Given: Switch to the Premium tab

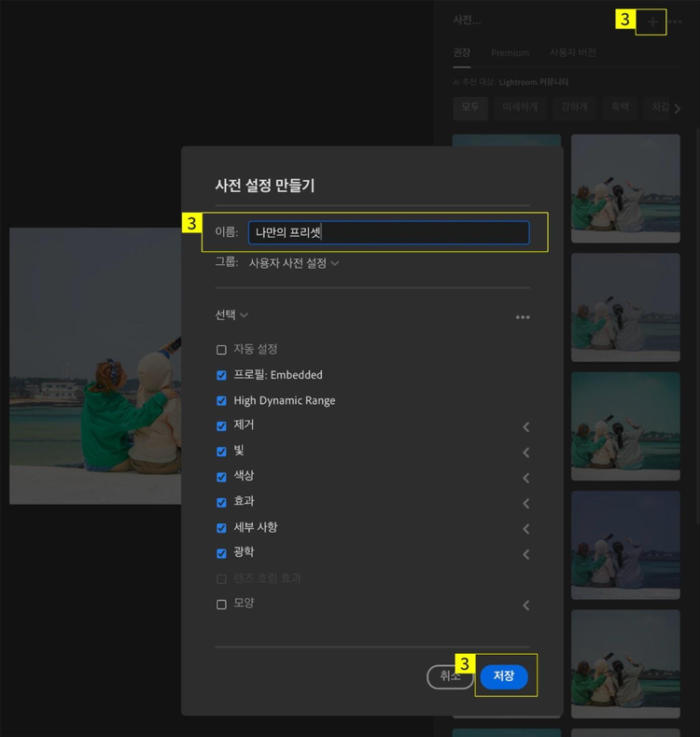Looking at the screenshot, I should [x=511, y=52].
